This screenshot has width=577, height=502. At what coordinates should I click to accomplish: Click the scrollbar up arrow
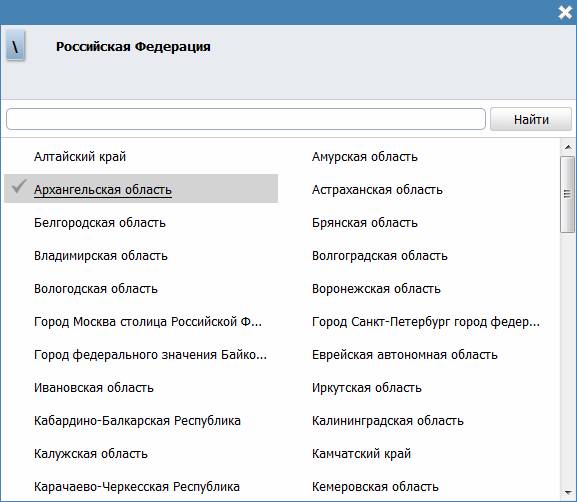(x=568, y=148)
